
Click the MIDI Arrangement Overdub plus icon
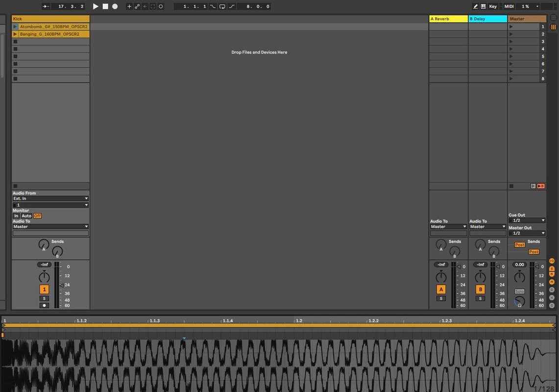tap(129, 6)
